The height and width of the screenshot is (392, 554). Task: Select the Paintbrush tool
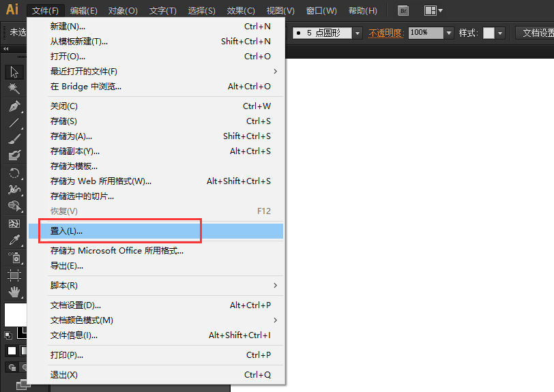pos(14,139)
